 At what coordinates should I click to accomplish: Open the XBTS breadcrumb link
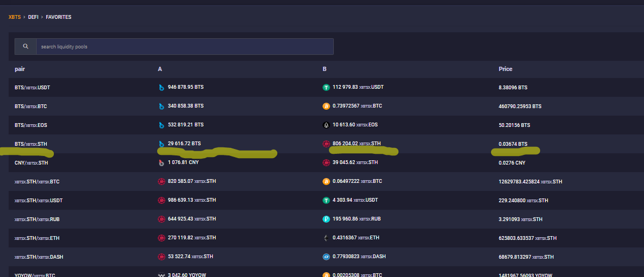[x=15, y=17]
